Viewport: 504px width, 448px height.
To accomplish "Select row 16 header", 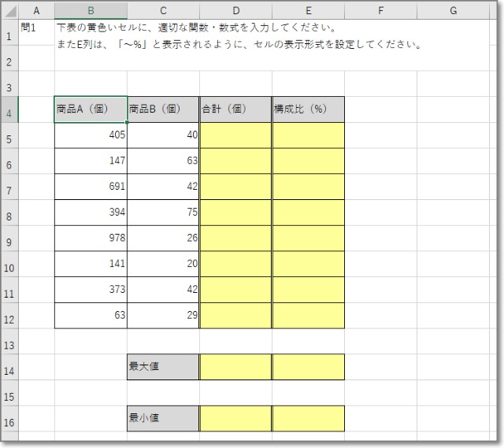I will [9, 418].
